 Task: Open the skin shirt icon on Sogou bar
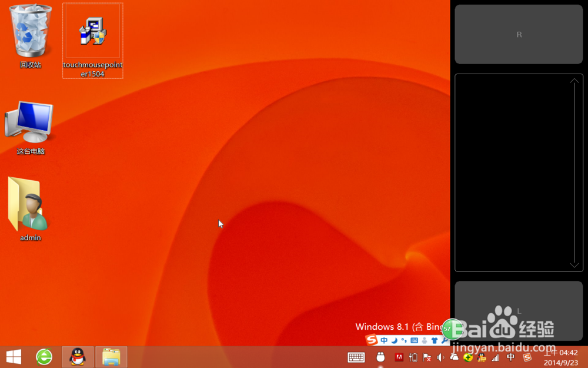point(435,340)
